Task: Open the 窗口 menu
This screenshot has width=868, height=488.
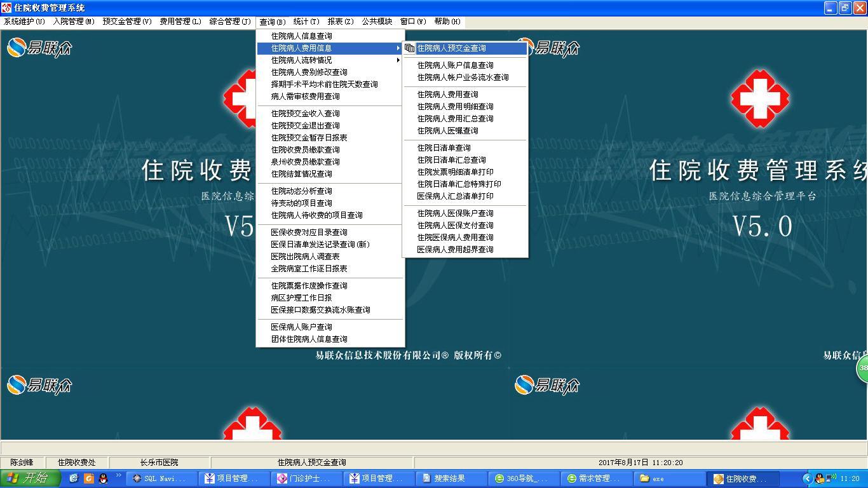Action: tap(413, 22)
